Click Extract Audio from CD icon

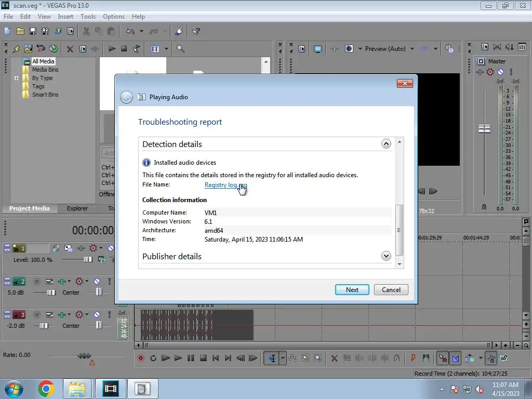click(x=54, y=49)
